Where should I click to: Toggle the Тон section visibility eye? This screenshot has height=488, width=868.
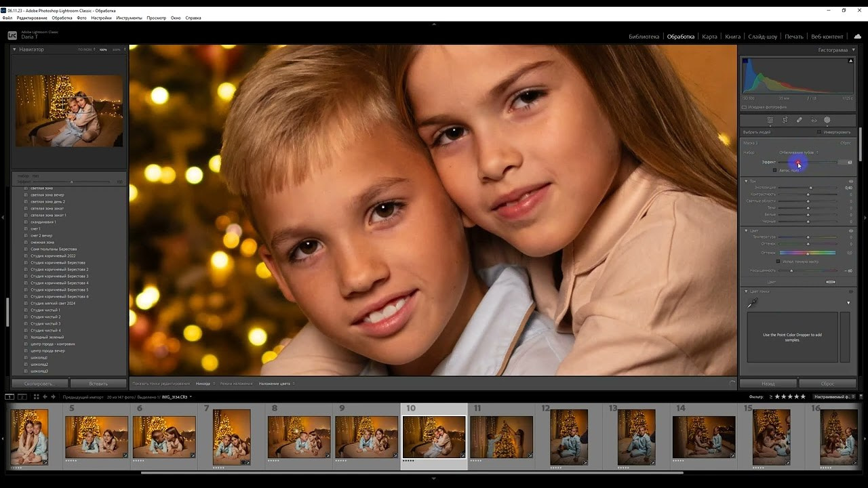(851, 181)
